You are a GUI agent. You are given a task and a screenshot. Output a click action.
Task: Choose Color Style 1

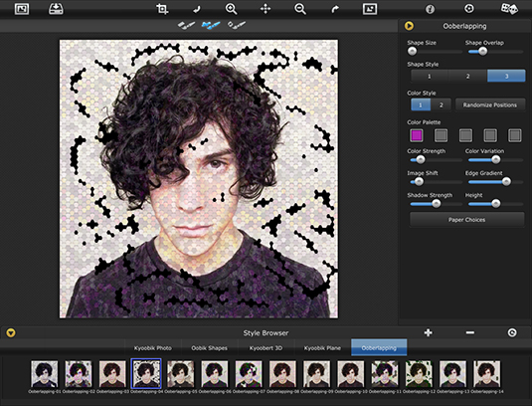(x=421, y=104)
